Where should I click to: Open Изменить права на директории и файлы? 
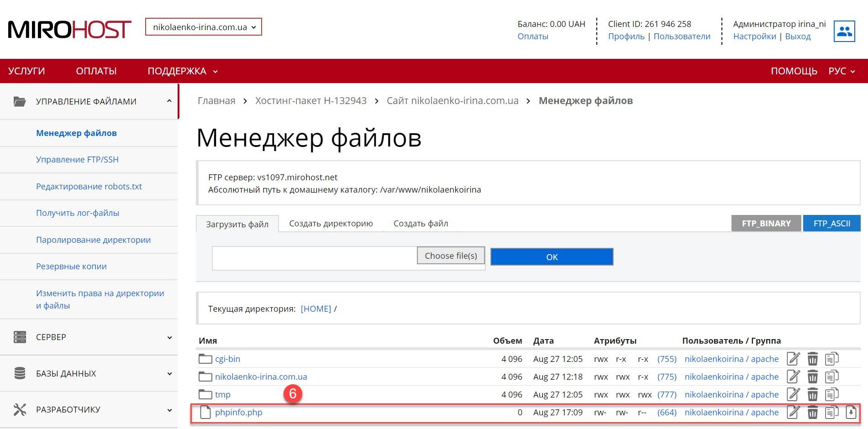[x=100, y=299]
